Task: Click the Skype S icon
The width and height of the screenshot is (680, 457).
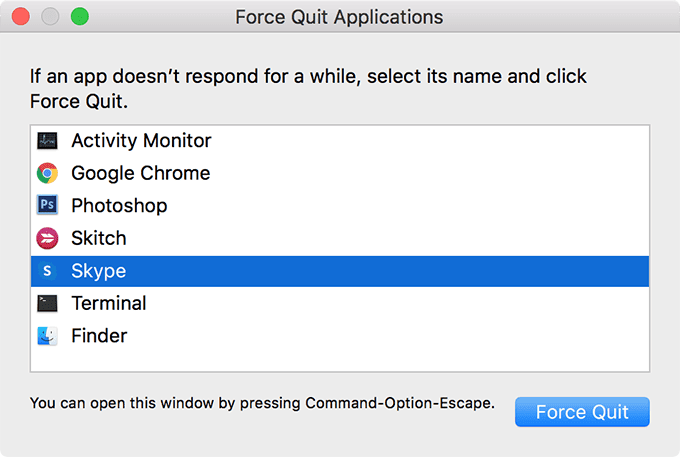Action: (x=47, y=271)
